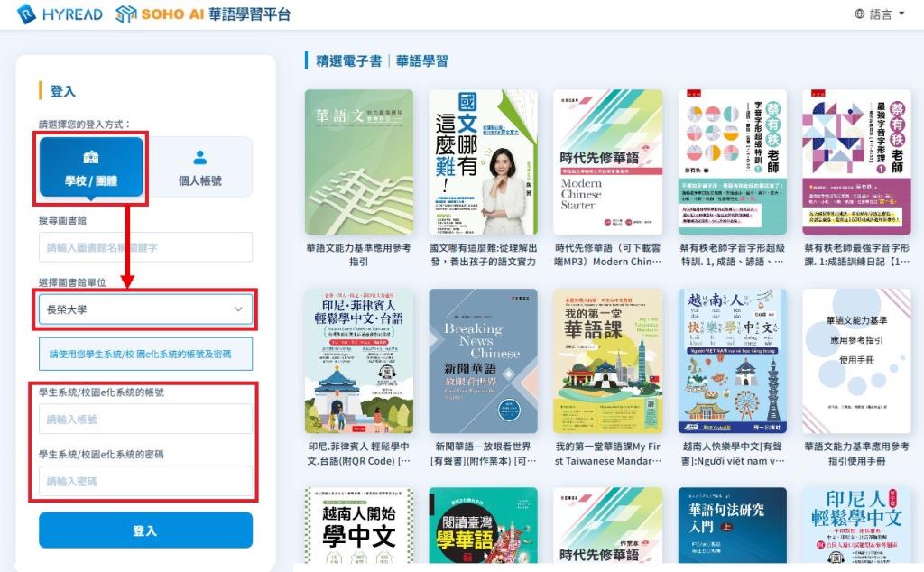Open book cover 印尼·菲律賓人輕鬆學中文·台語

pyautogui.click(x=359, y=361)
